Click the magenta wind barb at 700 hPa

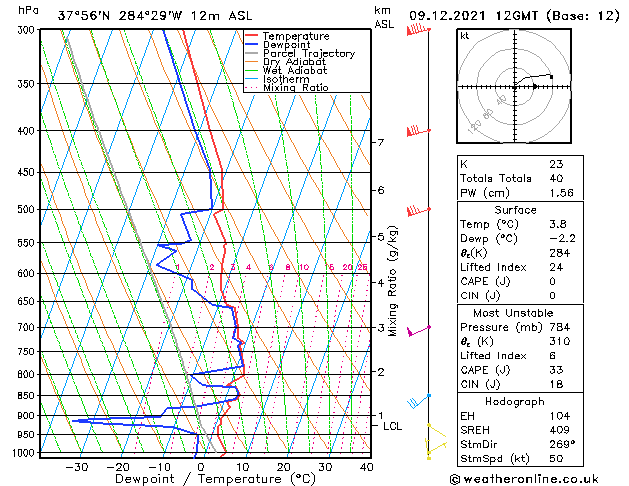(418, 331)
